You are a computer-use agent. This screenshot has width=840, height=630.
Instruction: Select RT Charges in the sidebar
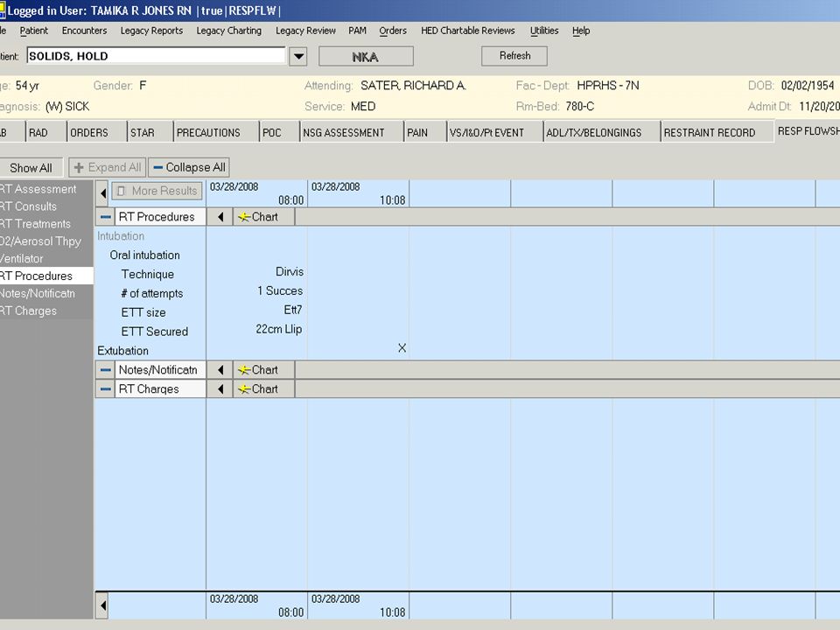tap(46, 311)
